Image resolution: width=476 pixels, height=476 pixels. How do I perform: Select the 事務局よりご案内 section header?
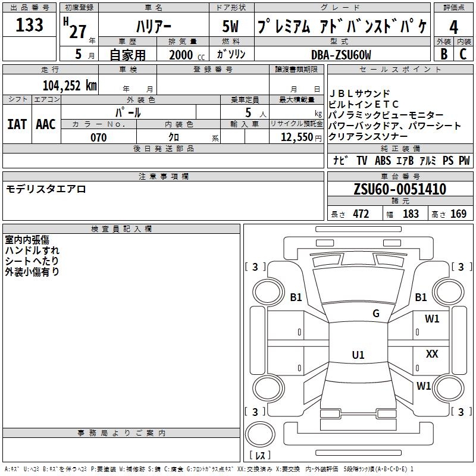pos(121,433)
